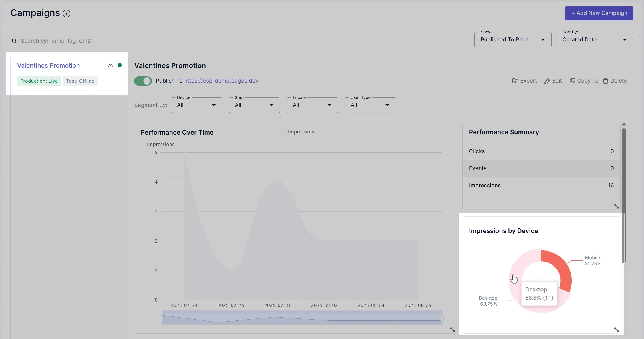This screenshot has width=644, height=339.
Task: Click the Delete trash icon
Action: 605,81
